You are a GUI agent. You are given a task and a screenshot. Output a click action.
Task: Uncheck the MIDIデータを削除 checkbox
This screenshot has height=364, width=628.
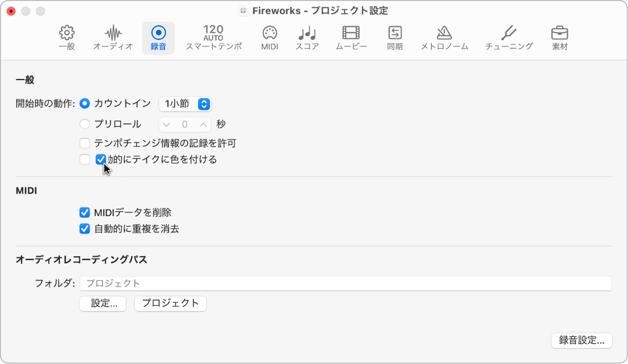click(85, 212)
